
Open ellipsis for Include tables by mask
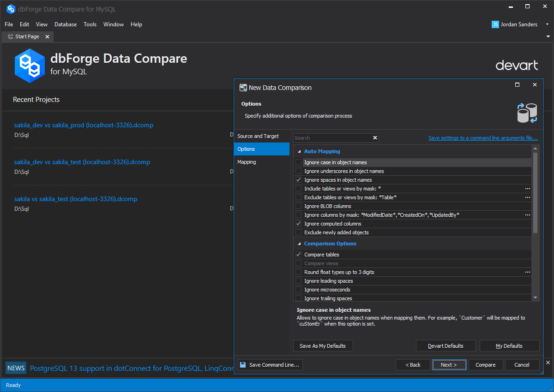tap(527, 189)
